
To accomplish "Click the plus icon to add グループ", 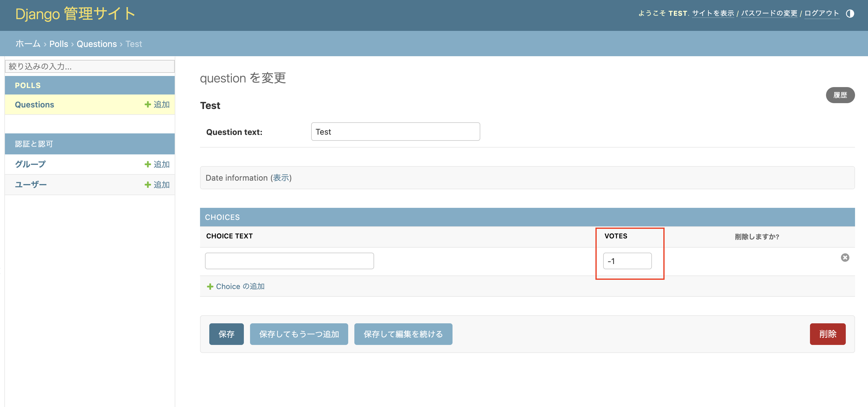I will coord(148,164).
